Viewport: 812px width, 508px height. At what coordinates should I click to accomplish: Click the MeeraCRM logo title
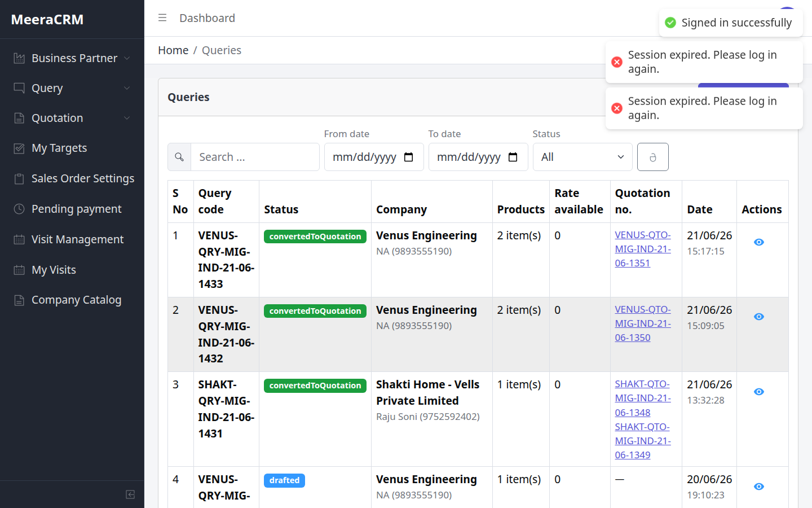(47, 19)
